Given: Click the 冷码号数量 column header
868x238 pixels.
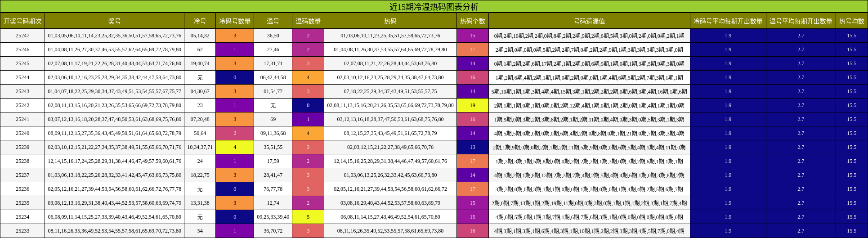Looking at the screenshot, I should click(235, 21).
